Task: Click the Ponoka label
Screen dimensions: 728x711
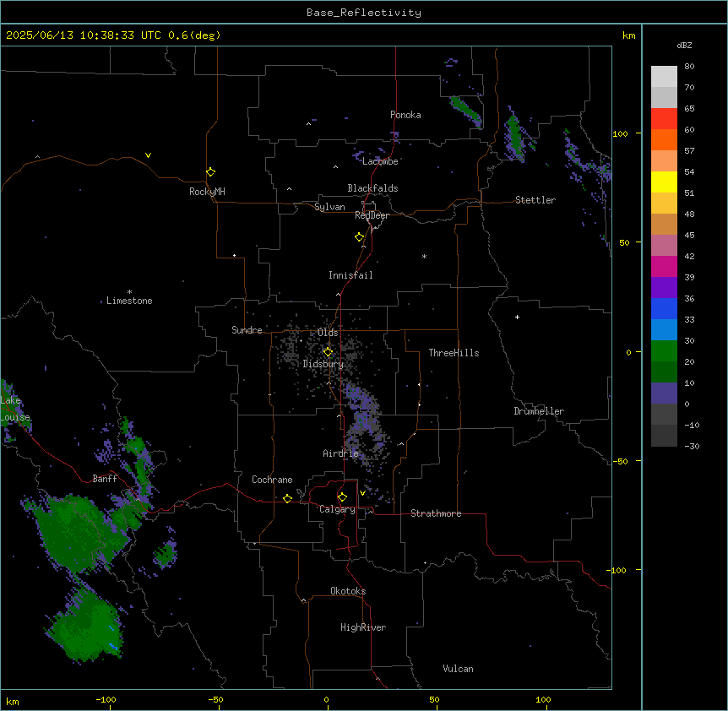Action: click(405, 115)
